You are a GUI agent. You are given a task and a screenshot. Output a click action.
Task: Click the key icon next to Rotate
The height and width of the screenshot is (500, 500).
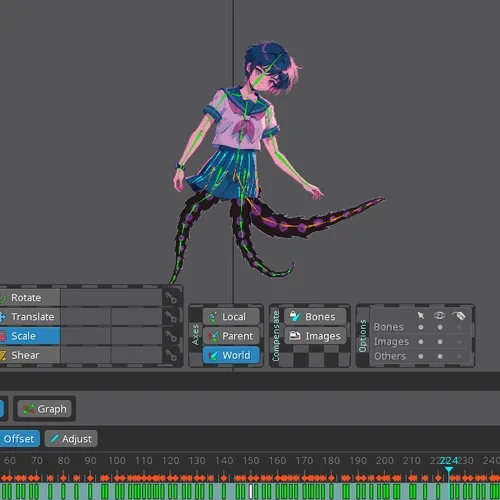pos(170,298)
